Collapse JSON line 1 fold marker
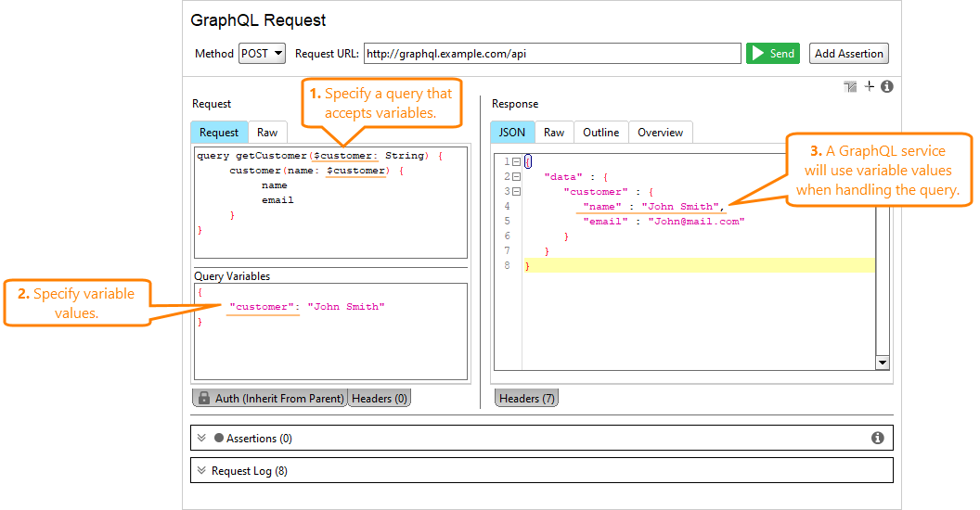The image size is (980, 510). tap(516, 161)
